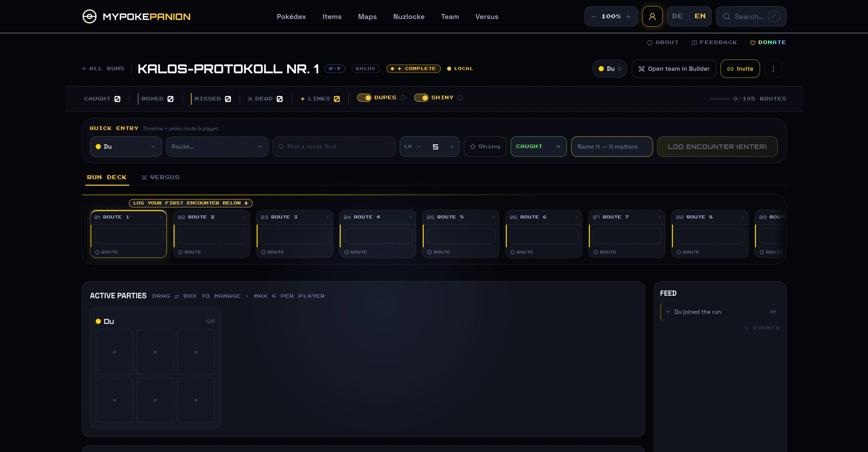Open Team in the navigation

click(450, 17)
